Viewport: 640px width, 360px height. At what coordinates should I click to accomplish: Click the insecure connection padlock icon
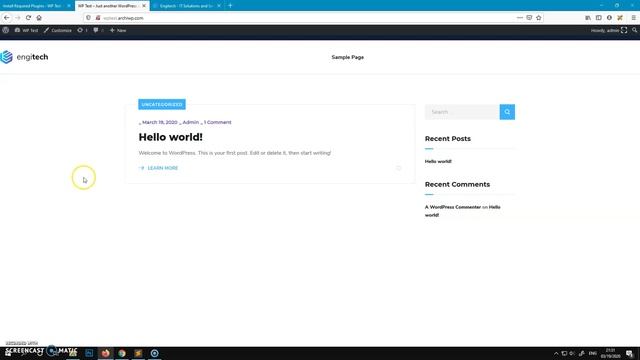pyautogui.click(x=98, y=18)
